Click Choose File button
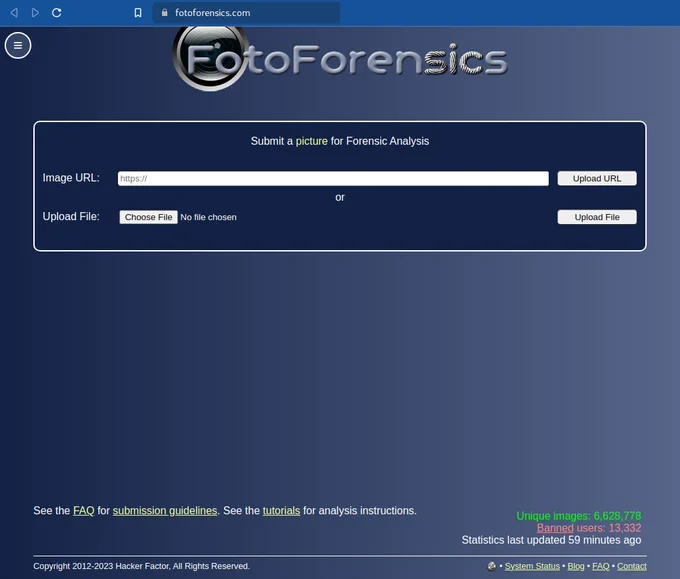The image size is (680, 579). pyautogui.click(x=148, y=217)
